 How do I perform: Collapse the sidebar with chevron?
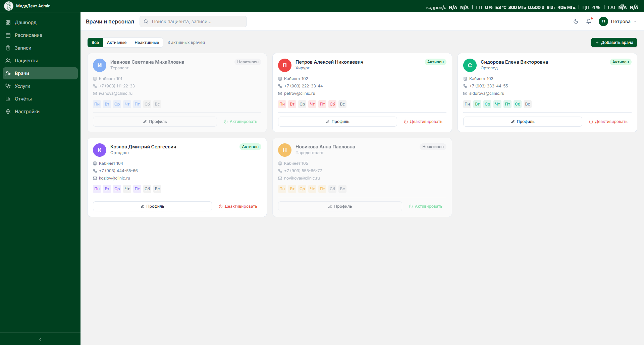coord(40,339)
